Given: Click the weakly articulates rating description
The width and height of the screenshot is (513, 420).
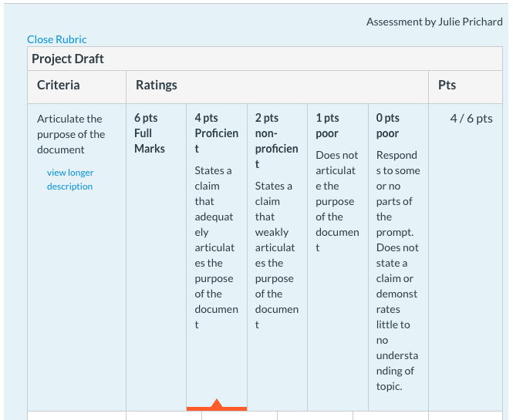Looking at the screenshot, I should 277,255.
